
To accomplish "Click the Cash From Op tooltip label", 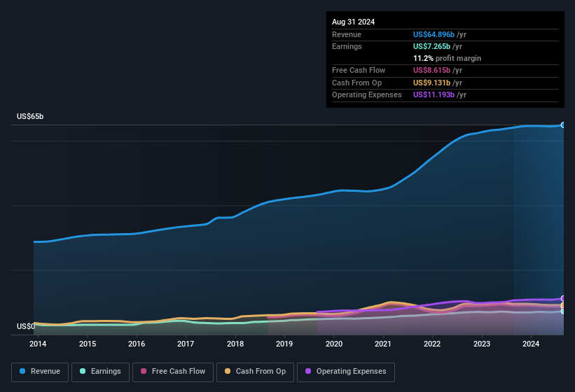I will pyautogui.click(x=356, y=83).
